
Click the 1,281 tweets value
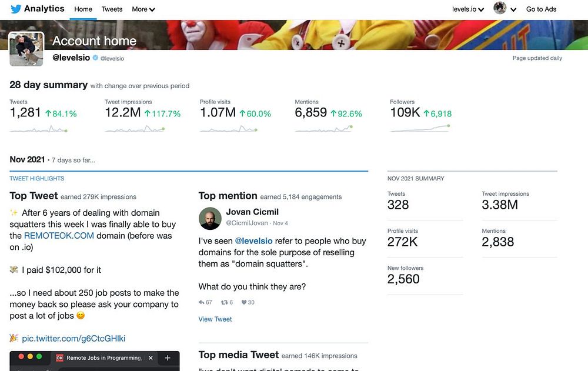click(25, 112)
